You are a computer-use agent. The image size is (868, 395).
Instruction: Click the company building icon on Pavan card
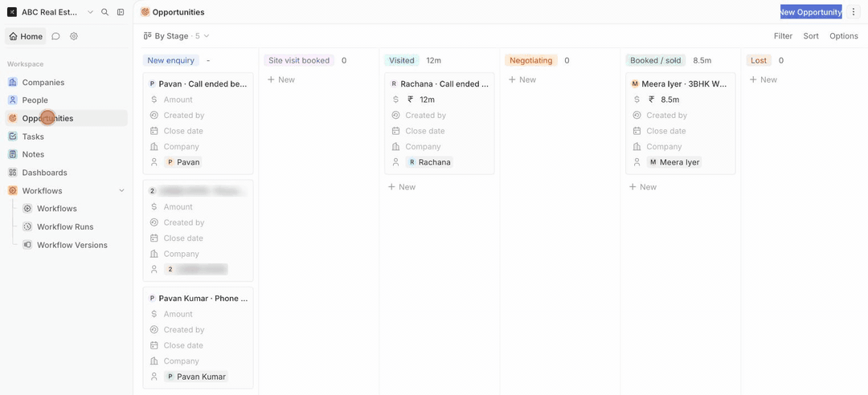tap(154, 147)
